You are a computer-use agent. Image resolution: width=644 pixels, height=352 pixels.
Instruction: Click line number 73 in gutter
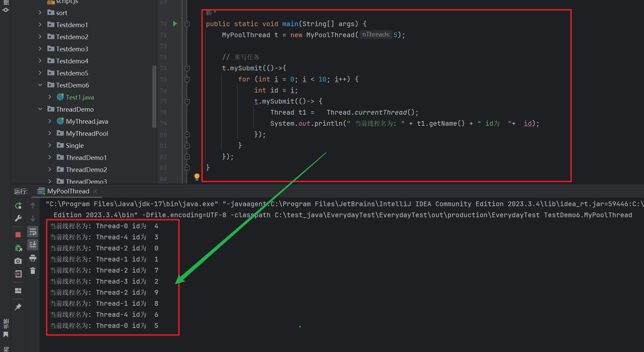pos(163,57)
